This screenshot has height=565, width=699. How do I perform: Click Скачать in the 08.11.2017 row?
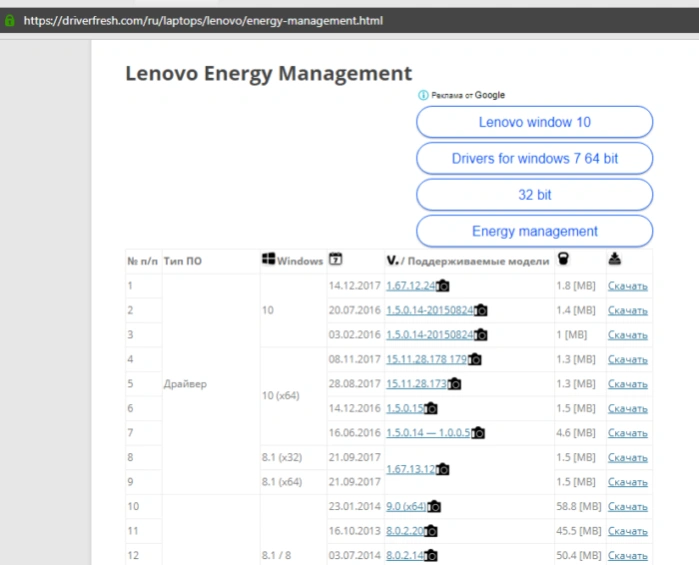tap(628, 360)
